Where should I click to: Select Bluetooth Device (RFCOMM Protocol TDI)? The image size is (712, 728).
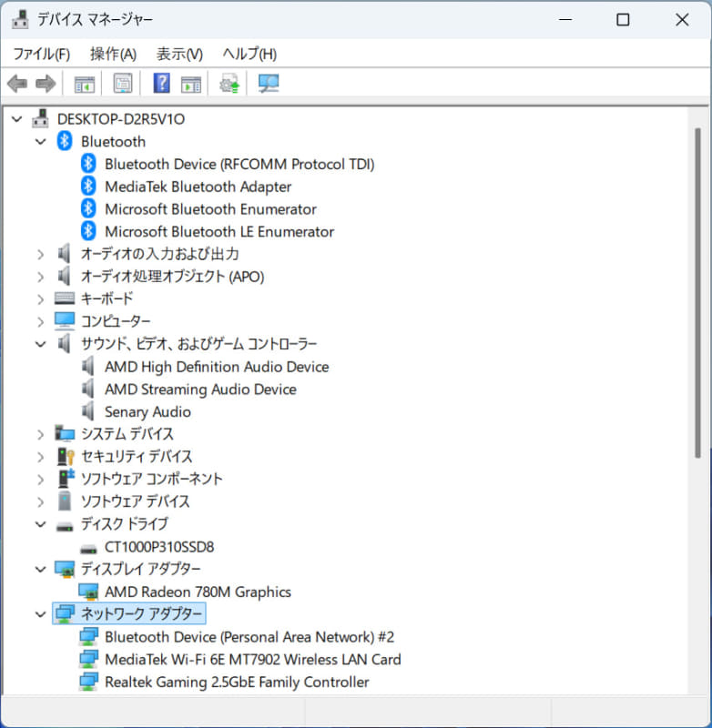tap(239, 164)
